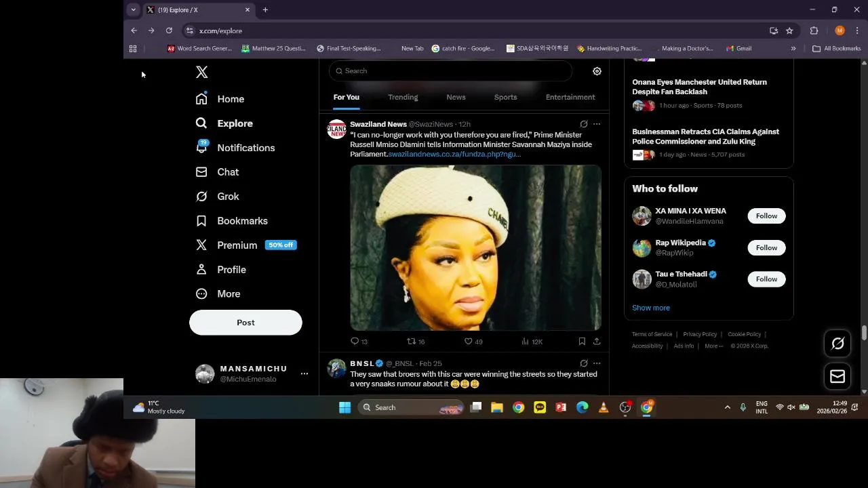Open Businessman Retracts CIA Claims story
868x488 pixels.
click(x=705, y=136)
